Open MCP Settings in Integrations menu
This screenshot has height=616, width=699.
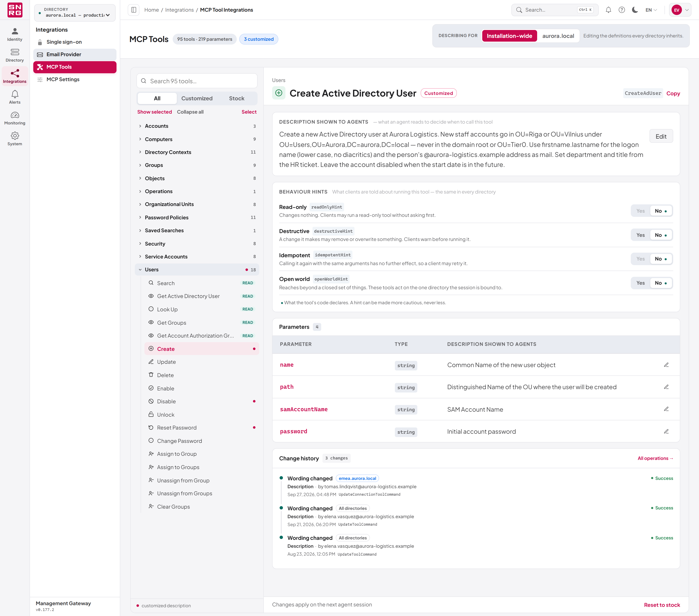75,79
